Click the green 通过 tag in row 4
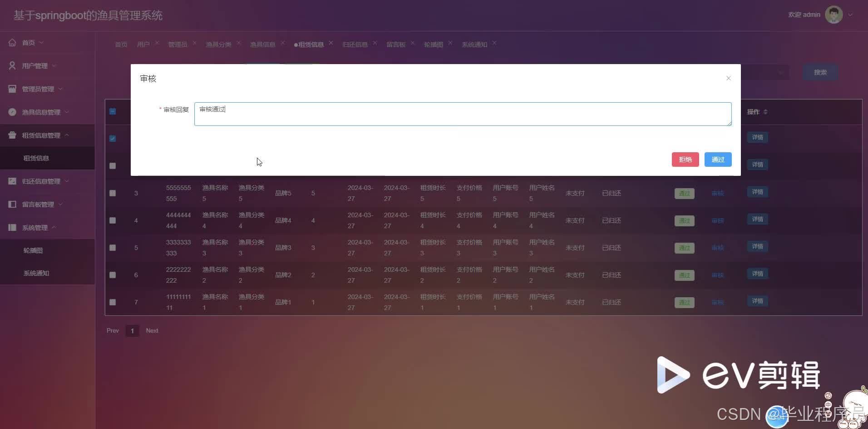The image size is (868, 429). click(x=684, y=221)
